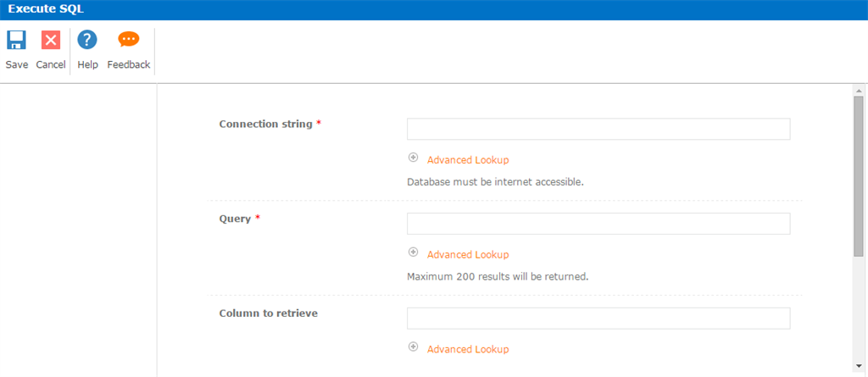Click the Feedback text label in toolbar
The image size is (868, 377).
[129, 64]
